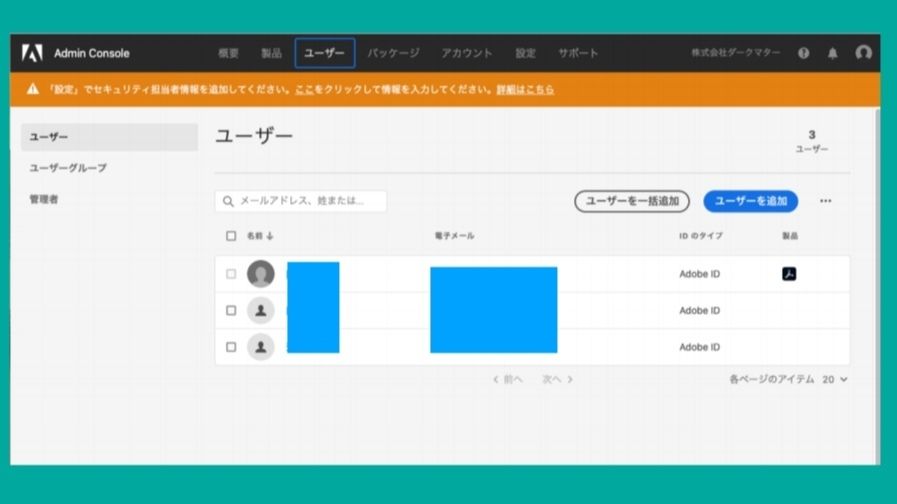The width and height of the screenshot is (897, 504).
Task: Check the third user row checkbox
Action: [x=231, y=347]
